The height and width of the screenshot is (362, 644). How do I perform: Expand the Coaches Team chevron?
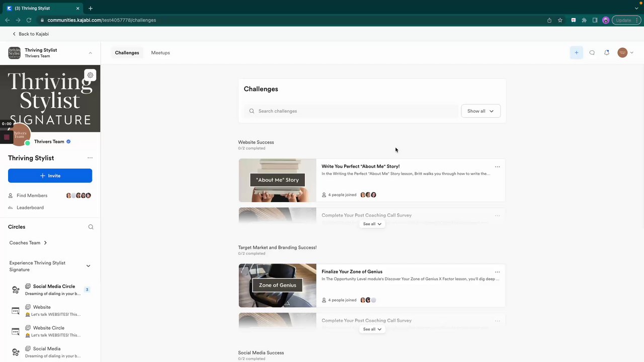(45, 243)
